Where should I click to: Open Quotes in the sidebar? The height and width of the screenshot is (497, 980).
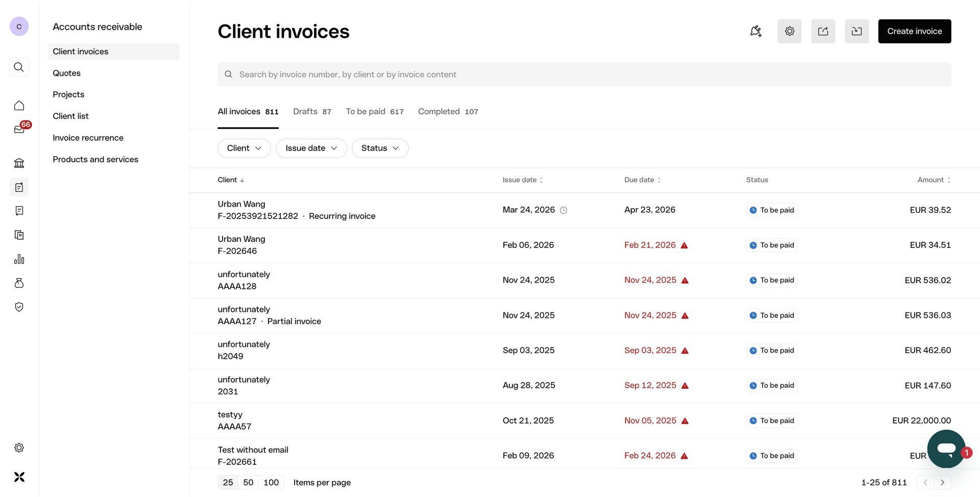pyautogui.click(x=67, y=73)
